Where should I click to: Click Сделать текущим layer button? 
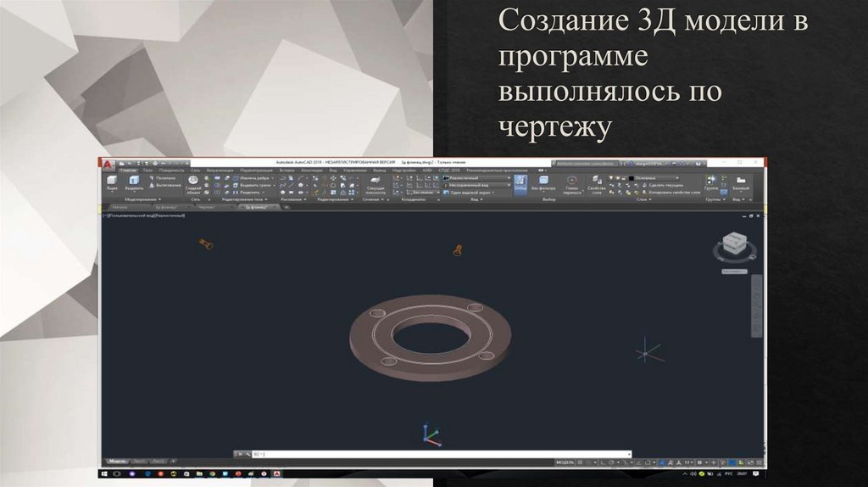coord(663,185)
